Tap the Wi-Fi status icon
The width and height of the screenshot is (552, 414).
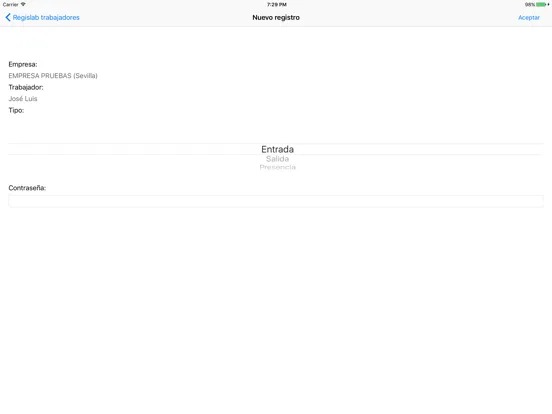[23, 4]
